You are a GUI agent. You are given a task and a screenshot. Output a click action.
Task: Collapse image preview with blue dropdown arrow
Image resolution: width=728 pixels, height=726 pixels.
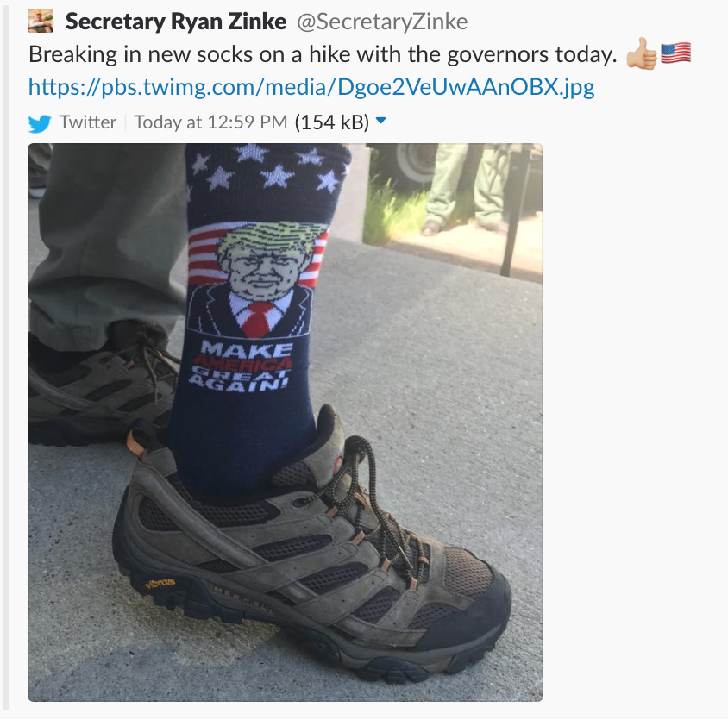[380, 121]
